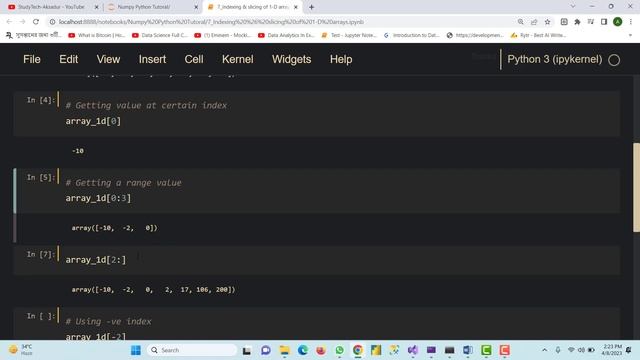Open the 'Rytr - Best AI Write...' bookmark

[538, 36]
